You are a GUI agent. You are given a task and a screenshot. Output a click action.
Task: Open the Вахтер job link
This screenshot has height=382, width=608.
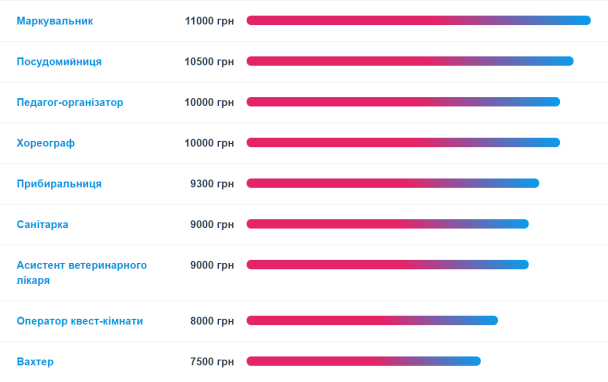tap(35, 362)
